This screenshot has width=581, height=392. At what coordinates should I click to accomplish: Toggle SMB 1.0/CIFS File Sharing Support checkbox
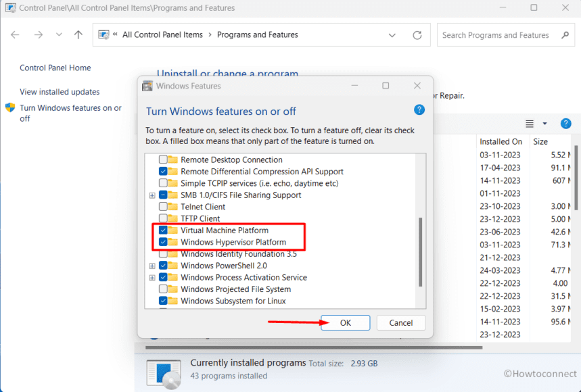[x=163, y=195]
